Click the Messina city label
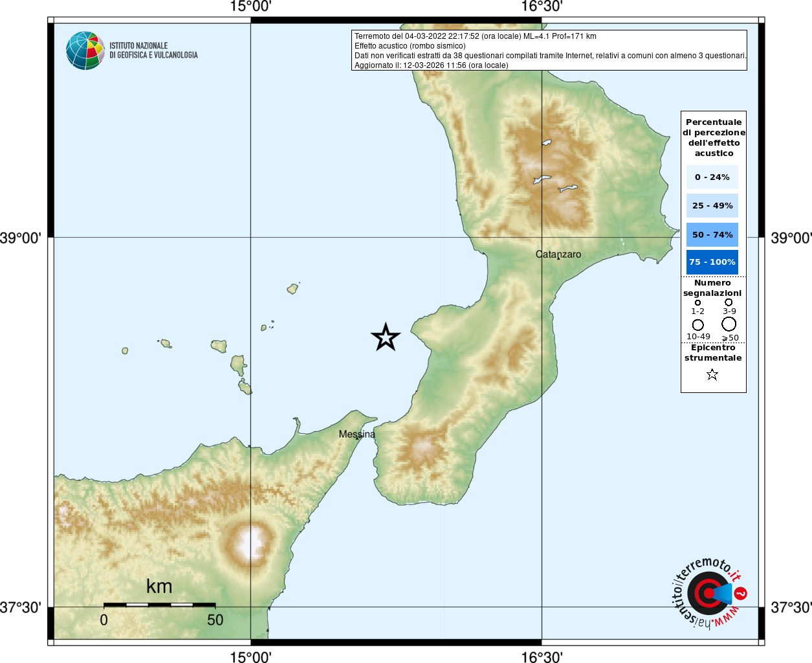 pos(357,434)
